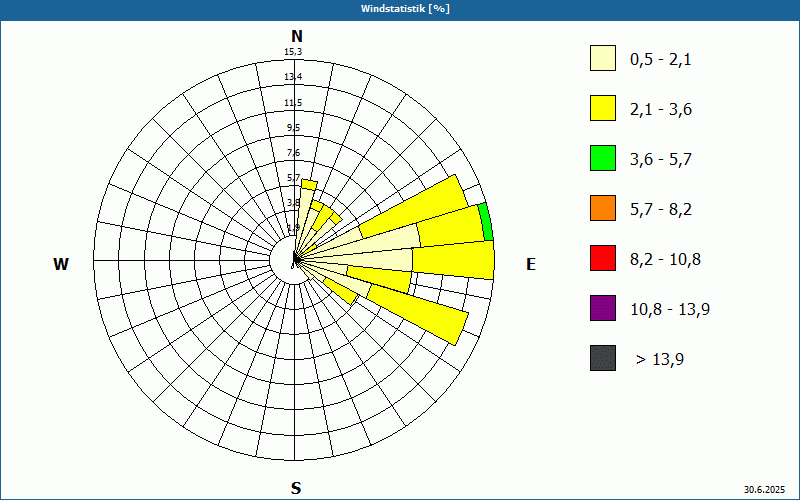This screenshot has height=500, width=800.
Task: Click the legend label '0,5 - 2,1'
Action: click(661, 60)
